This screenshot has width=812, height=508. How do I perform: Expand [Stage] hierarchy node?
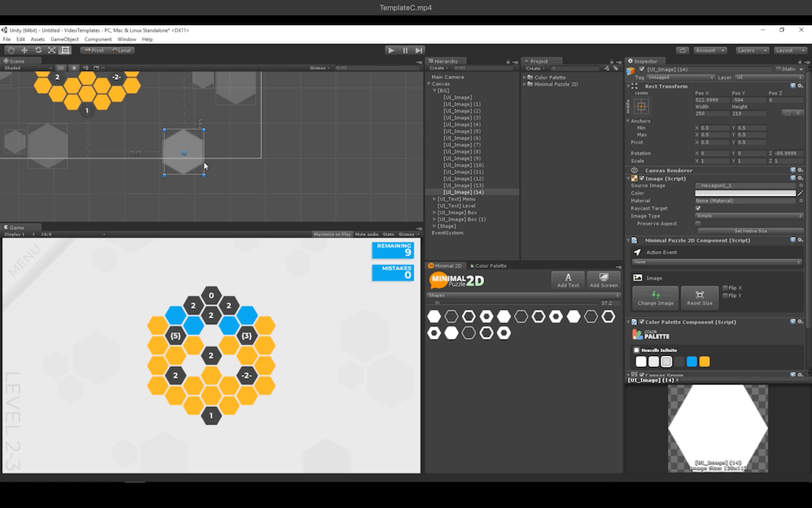click(x=435, y=226)
